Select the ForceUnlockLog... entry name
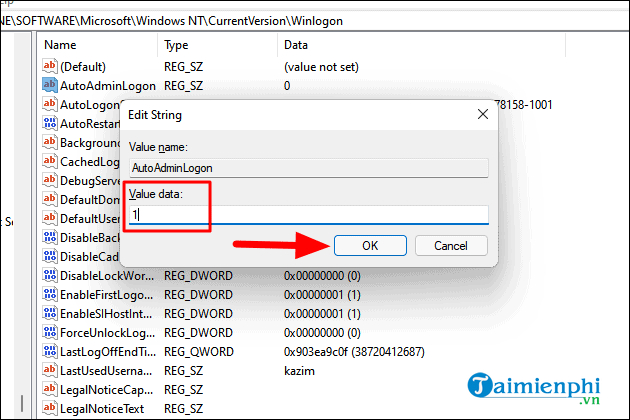 click(107, 333)
